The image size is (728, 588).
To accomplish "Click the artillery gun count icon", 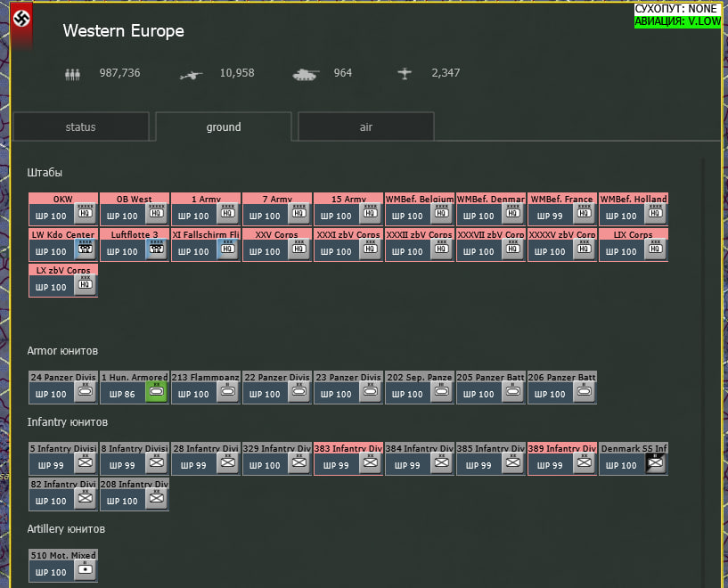I will click(x=192, y=75).
